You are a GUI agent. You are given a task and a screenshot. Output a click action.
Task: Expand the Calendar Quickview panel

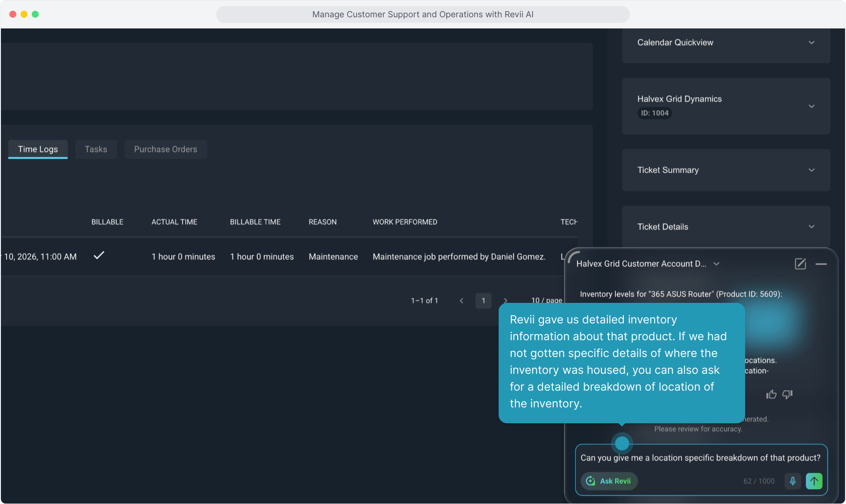coord(726,42)
